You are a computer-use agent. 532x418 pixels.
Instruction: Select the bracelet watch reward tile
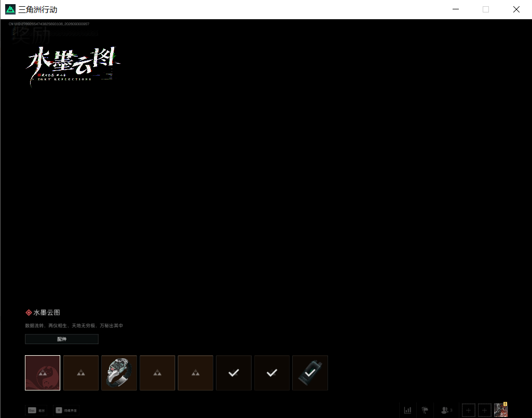(x=119, y=373)
